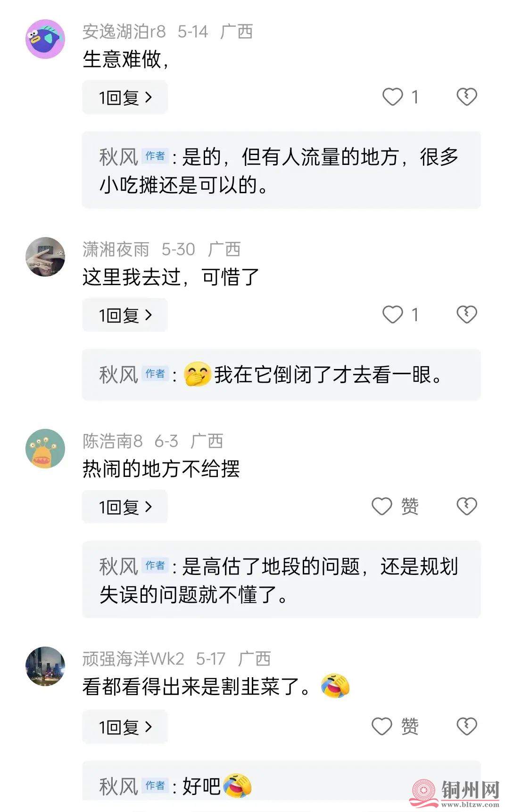Screen dimensions: 505x812
Task: Show 1回复 under 顽强海洋Wk2's comment
Action: click(125, 727)
